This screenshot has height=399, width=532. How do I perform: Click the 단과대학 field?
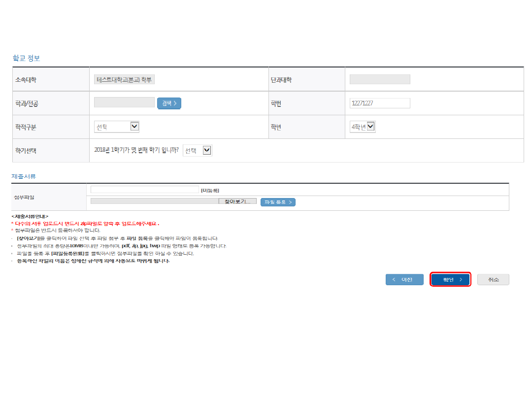[x=380, y=80]
